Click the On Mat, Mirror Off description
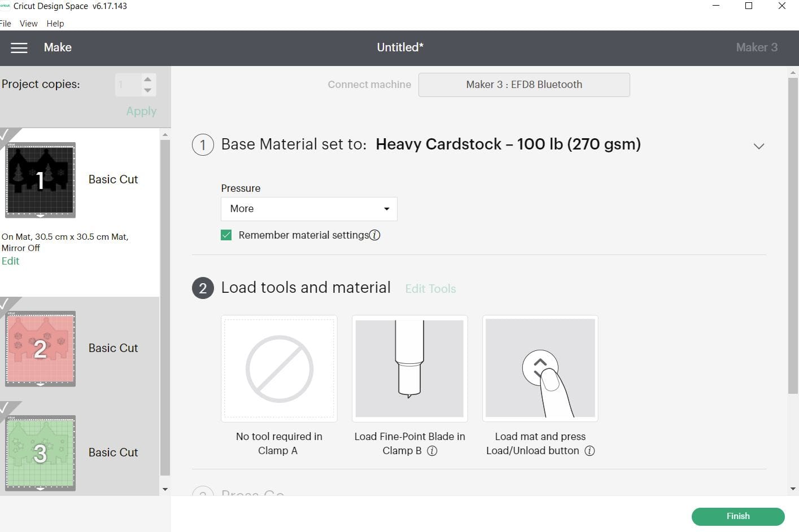This screenshot has width=799, height=532. (65, 243)
